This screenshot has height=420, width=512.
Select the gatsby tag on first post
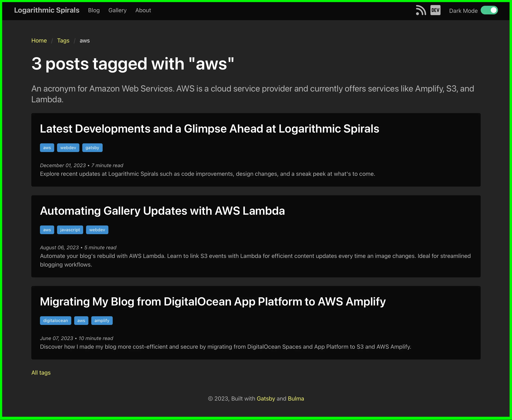click(92, 148)
